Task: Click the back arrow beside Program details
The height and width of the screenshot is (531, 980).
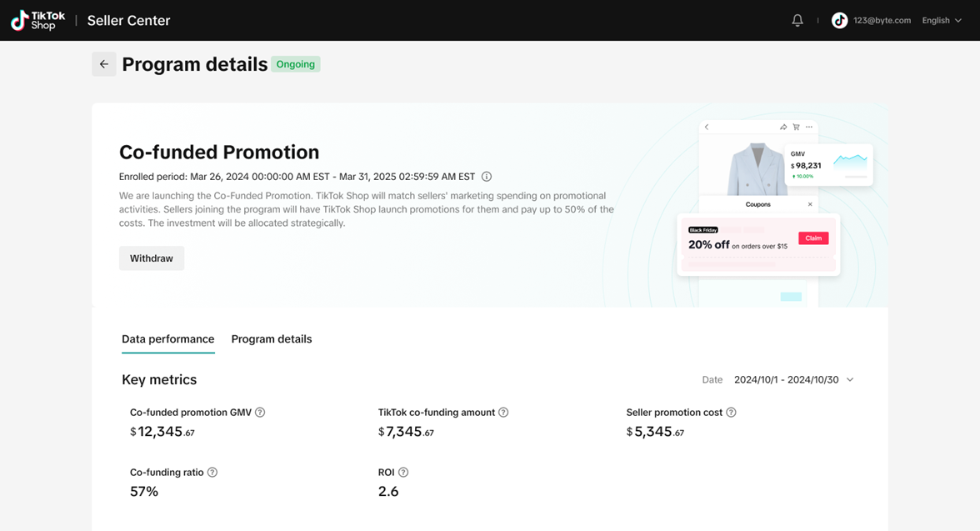Action: (x=103, y=64)
